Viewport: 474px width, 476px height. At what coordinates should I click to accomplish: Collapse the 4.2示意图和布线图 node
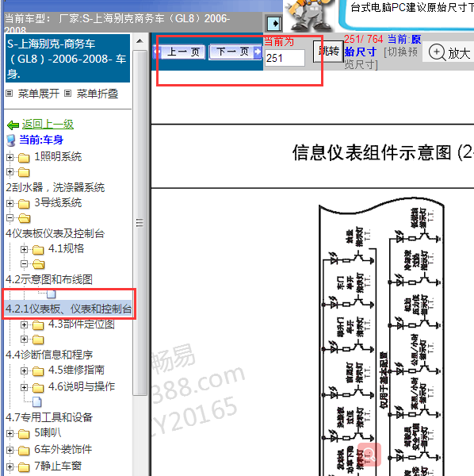(24, 264)
